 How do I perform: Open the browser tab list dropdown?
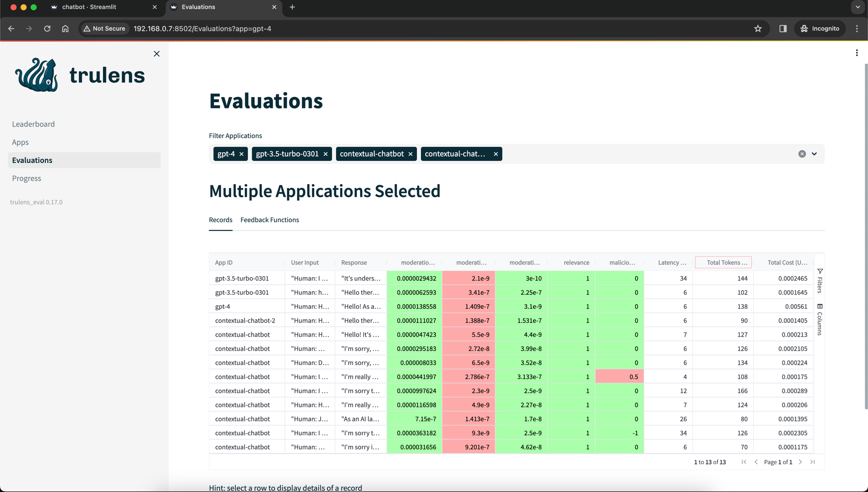(x=858, y=7)
